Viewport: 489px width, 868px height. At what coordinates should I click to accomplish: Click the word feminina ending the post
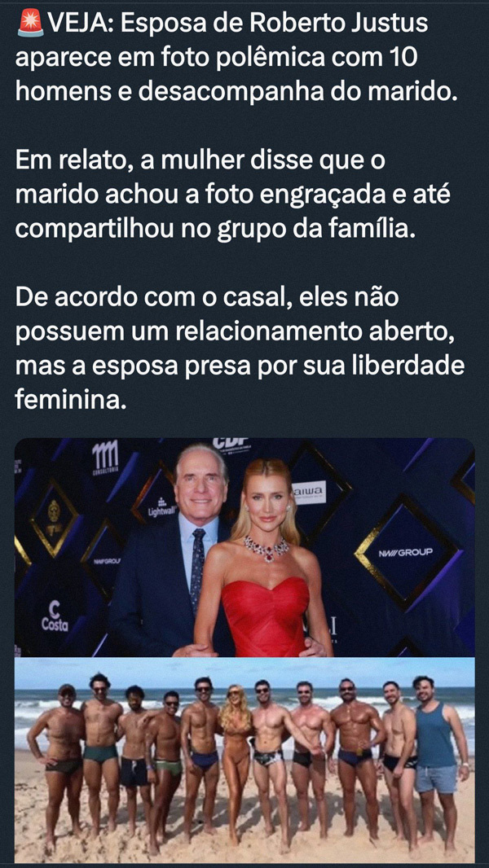[x=67, y=398]
